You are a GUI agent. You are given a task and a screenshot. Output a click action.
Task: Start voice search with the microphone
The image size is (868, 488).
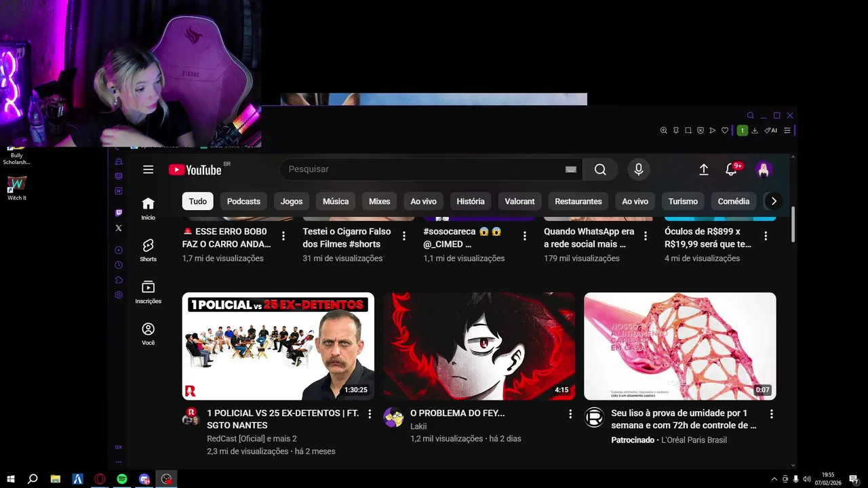(x=638, y=169)
